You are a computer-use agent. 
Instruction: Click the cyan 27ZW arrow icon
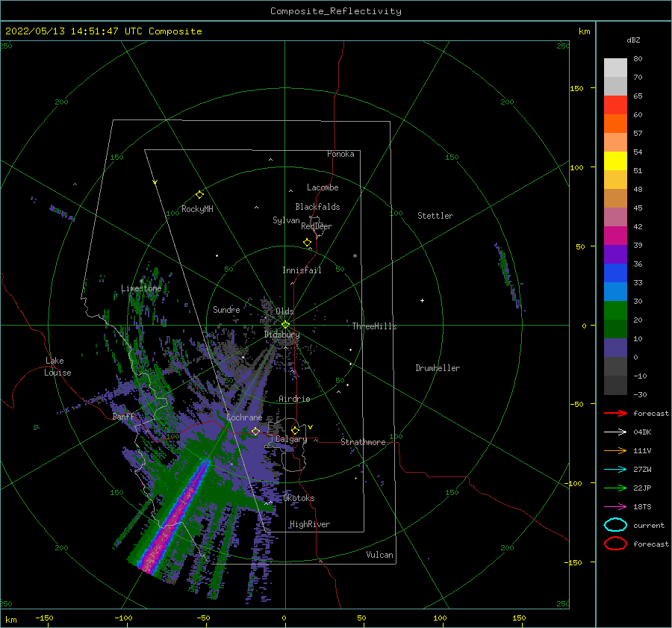[615, 470]
